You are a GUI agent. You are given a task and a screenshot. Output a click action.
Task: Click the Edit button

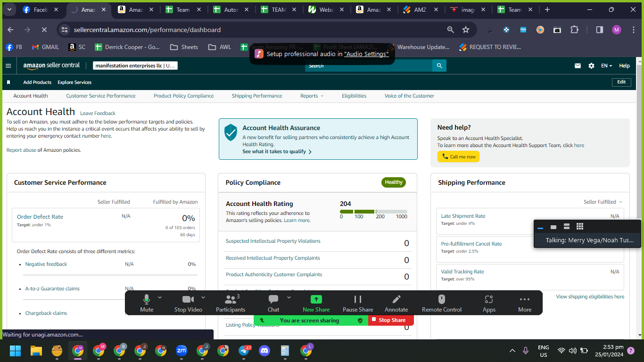coord(621,82)
